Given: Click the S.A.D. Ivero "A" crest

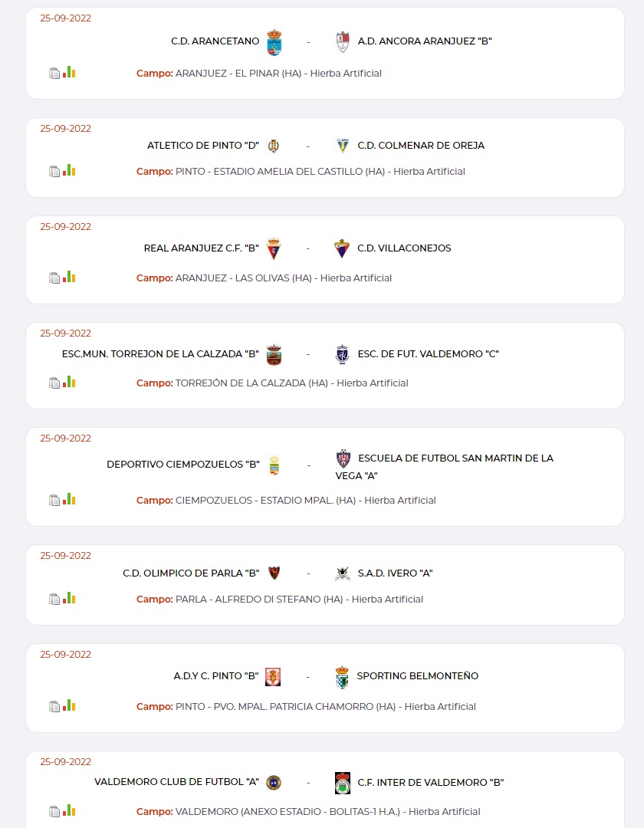Looking at the screenshot, I should coord(343,573).
